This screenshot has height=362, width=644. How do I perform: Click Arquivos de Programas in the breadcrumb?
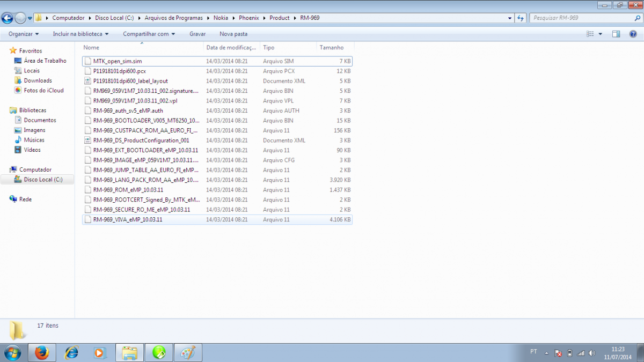(x=173, y=18)
